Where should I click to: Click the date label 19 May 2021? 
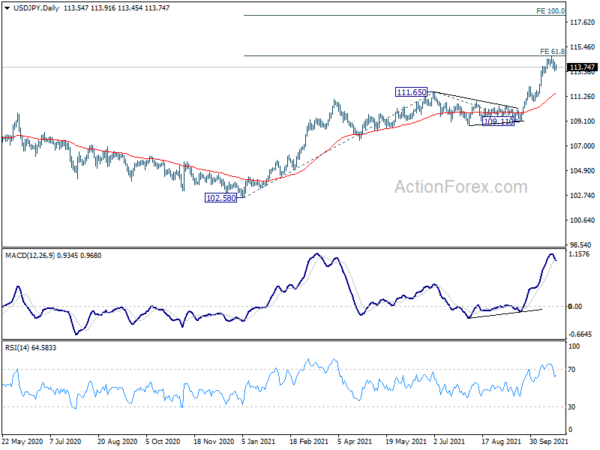tap(406, 442)
